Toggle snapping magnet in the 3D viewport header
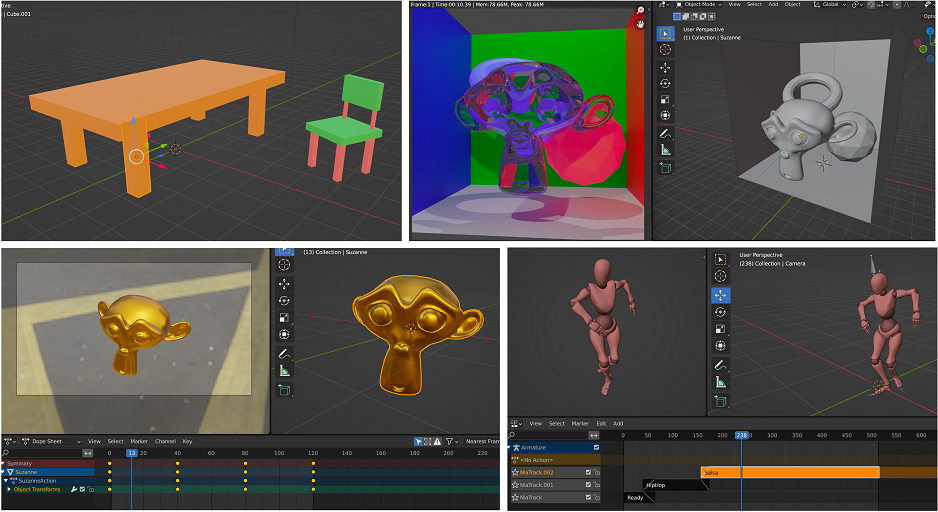This screenshot has height=512, width=938. (x=871, y=4)
